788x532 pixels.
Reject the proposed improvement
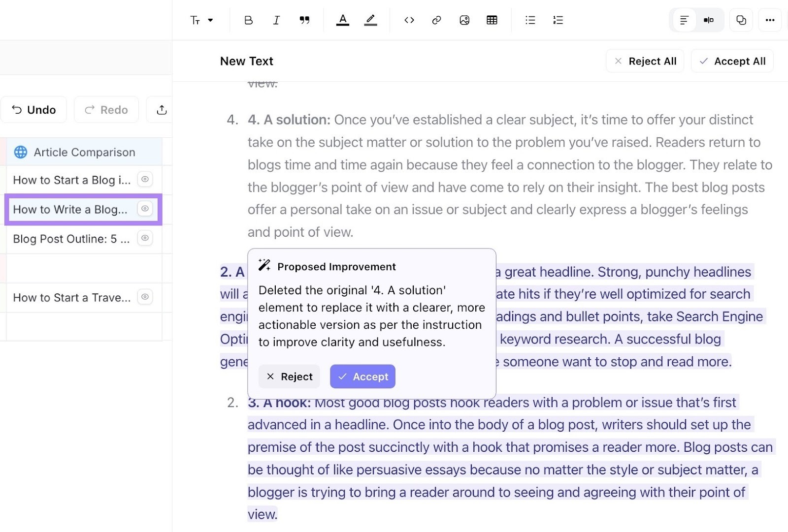tap(289, 376)
